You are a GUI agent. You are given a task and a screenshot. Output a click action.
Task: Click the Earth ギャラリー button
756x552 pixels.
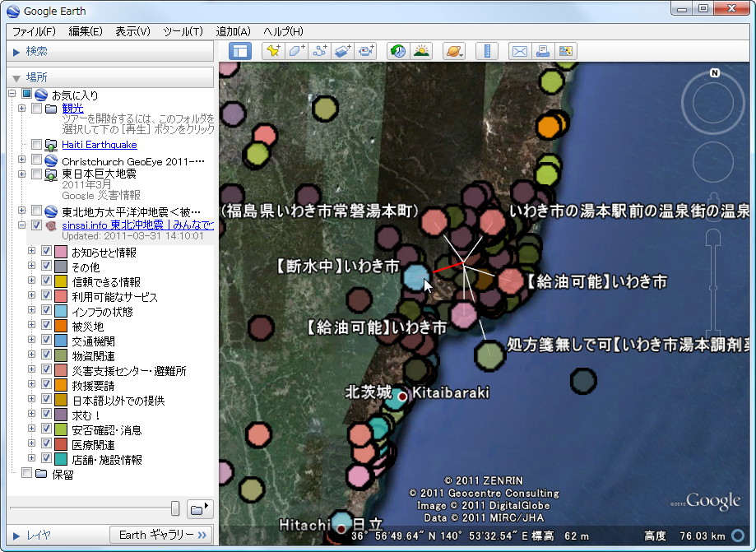161,535
